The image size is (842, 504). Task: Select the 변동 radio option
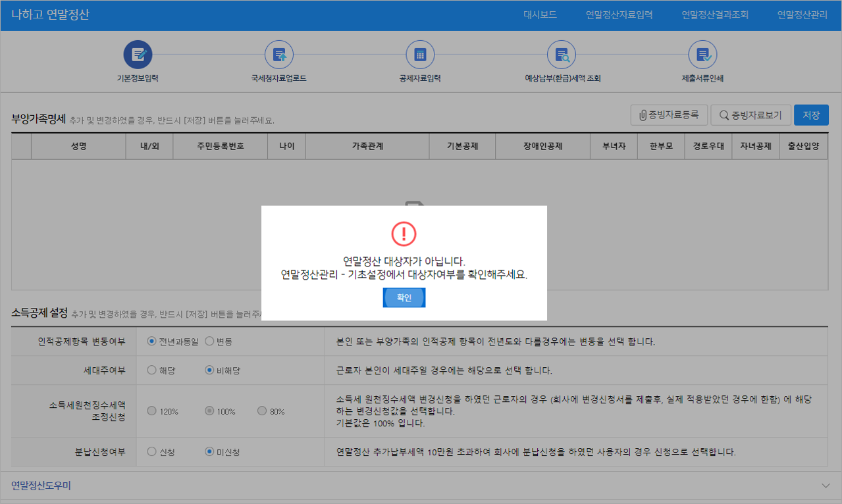(209, 341)
